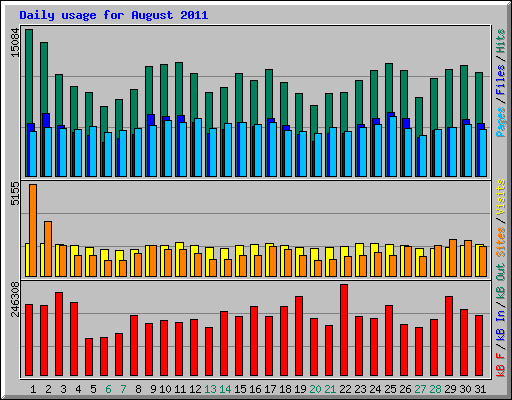The image size is (512, 400).
Task: Click the 15084 axis value
Action: tap(15, 42)
